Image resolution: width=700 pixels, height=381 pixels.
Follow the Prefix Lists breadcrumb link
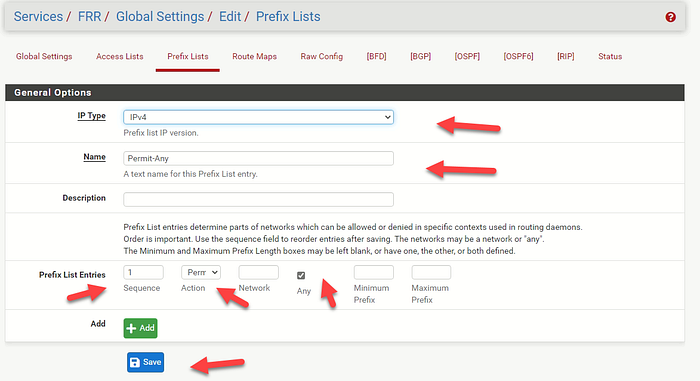(288, 17)
